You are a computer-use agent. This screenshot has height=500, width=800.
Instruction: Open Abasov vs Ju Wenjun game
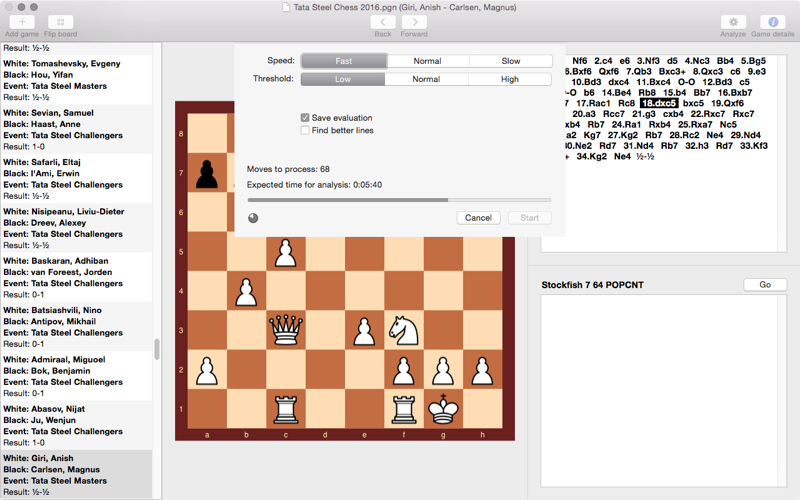pyautogui.click(x=76, y=426)
